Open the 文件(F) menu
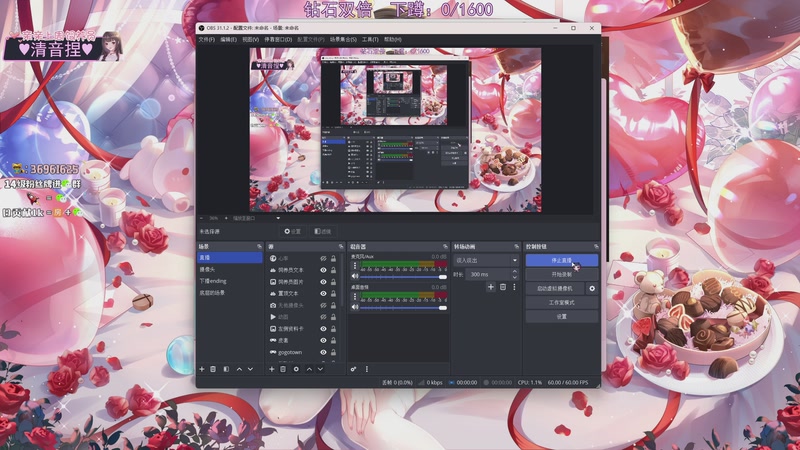This screenshot has width=800, height=450. pos(207,39)
